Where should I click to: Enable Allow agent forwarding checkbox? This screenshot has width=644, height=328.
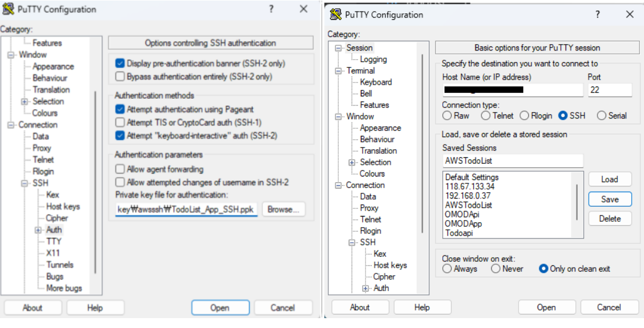pyautogui.click(x=120, y=169)
